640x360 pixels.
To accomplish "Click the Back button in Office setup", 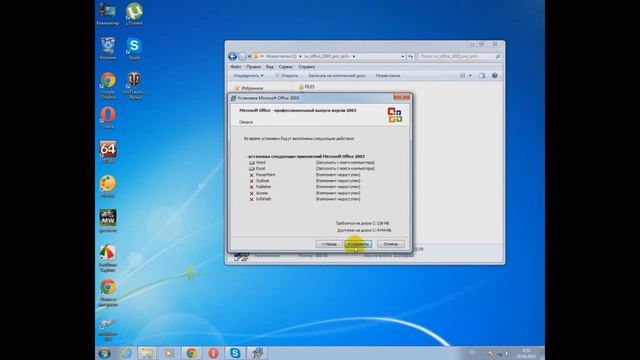I will pos(329,244).
